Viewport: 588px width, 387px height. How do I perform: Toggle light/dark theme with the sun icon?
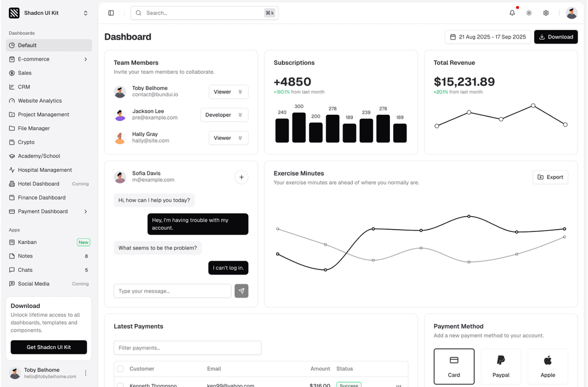pyautogui.click(x=529, y=13)
